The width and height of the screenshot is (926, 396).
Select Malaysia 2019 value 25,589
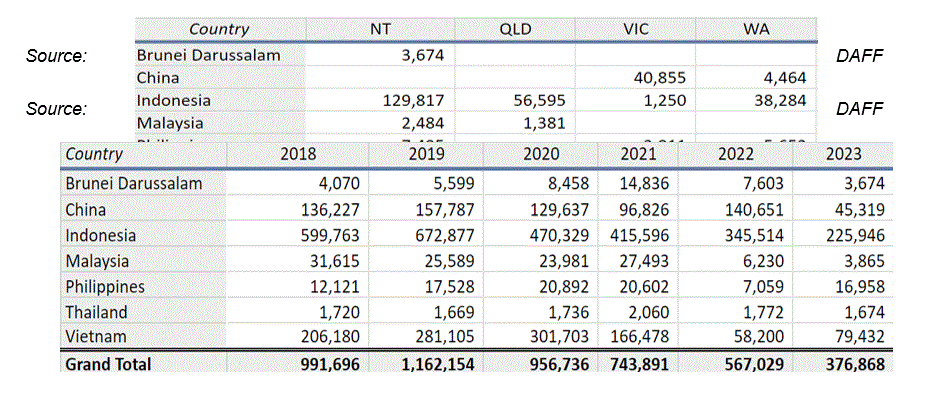(x=450, y=260)
